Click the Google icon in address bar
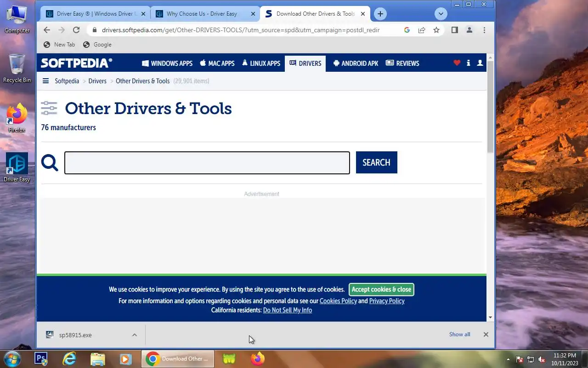 click(407, 30)
